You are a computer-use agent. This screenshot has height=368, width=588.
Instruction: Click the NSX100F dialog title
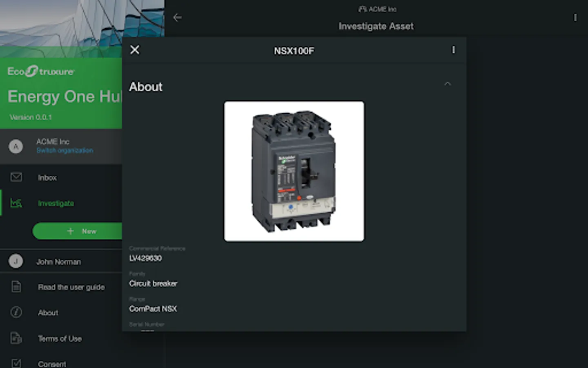point(294,51)
